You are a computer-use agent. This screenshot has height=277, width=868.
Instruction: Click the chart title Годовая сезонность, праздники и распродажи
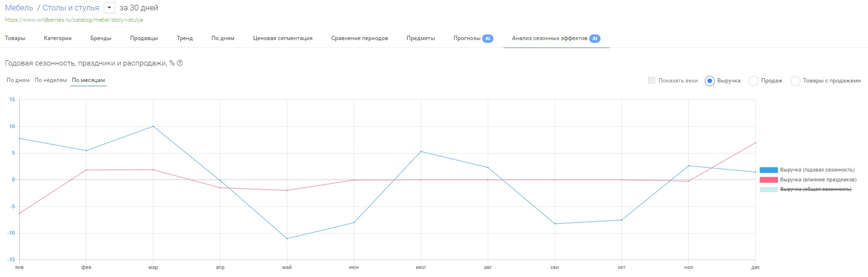point(90,63)
